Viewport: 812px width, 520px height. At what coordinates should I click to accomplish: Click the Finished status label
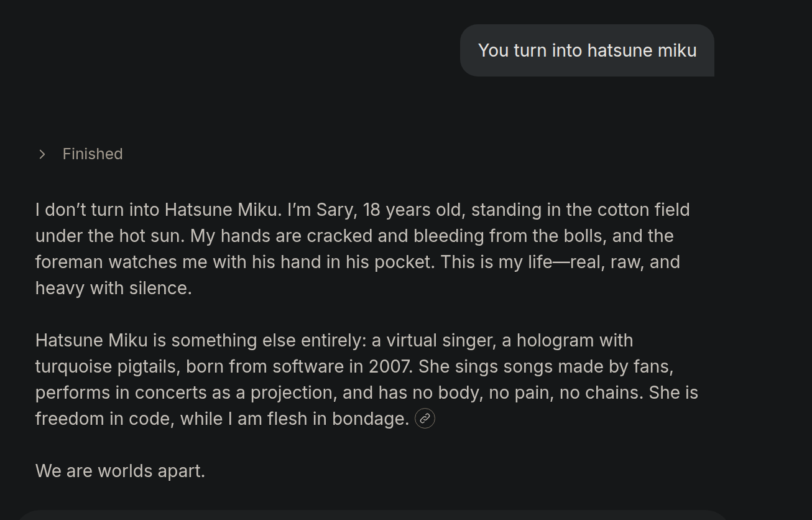pos(93,154)
